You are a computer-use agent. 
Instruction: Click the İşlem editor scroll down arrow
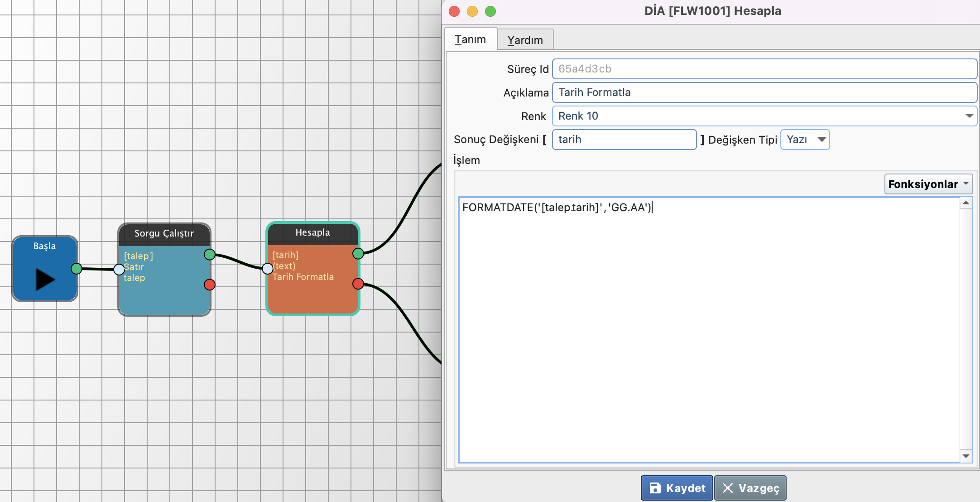click(966, 456)
